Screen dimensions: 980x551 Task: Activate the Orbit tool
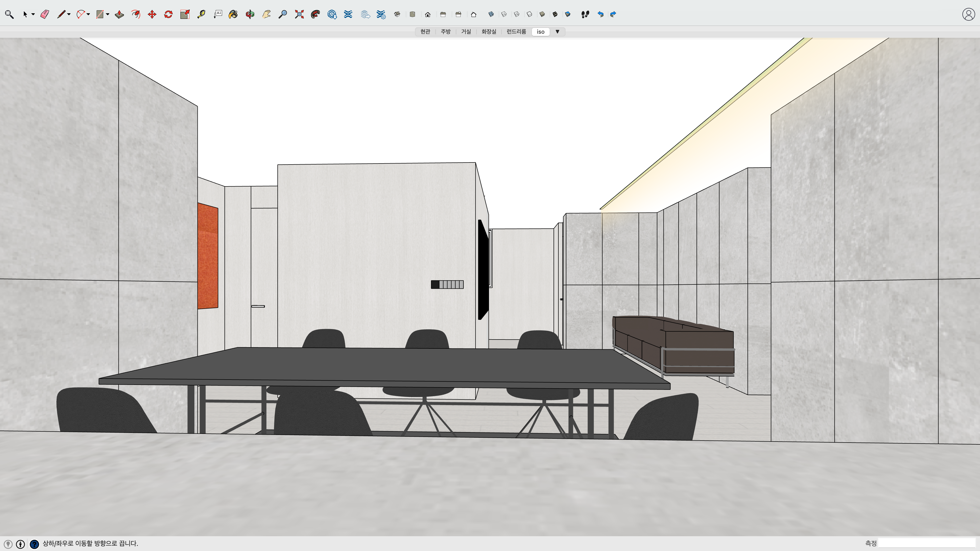point(250,15)
